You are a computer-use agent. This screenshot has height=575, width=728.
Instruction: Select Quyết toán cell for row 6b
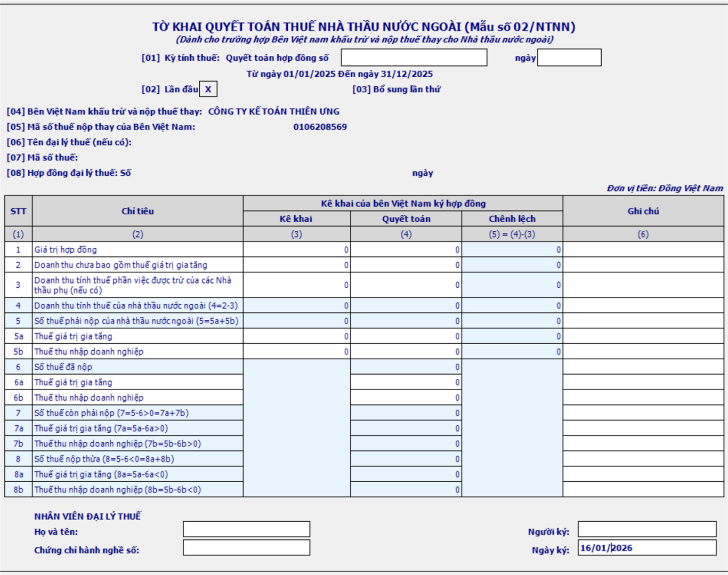tap(406, 398)
